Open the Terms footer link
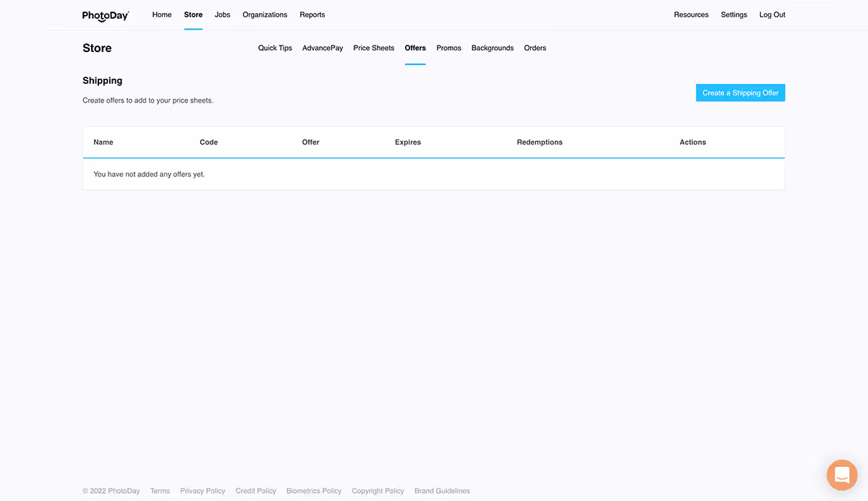Screen dimensions: 868x501 coord(160,491)
